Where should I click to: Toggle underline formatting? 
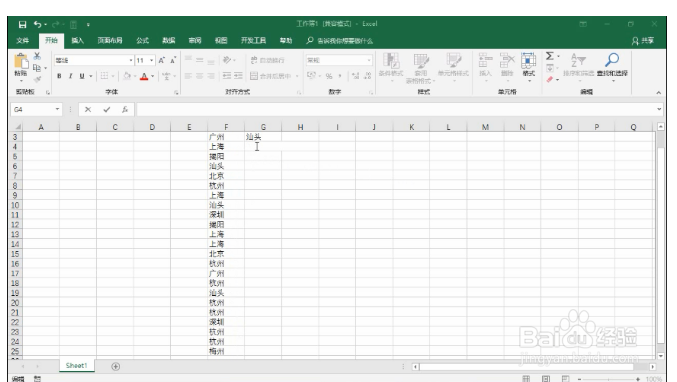[x=82, y=76]
